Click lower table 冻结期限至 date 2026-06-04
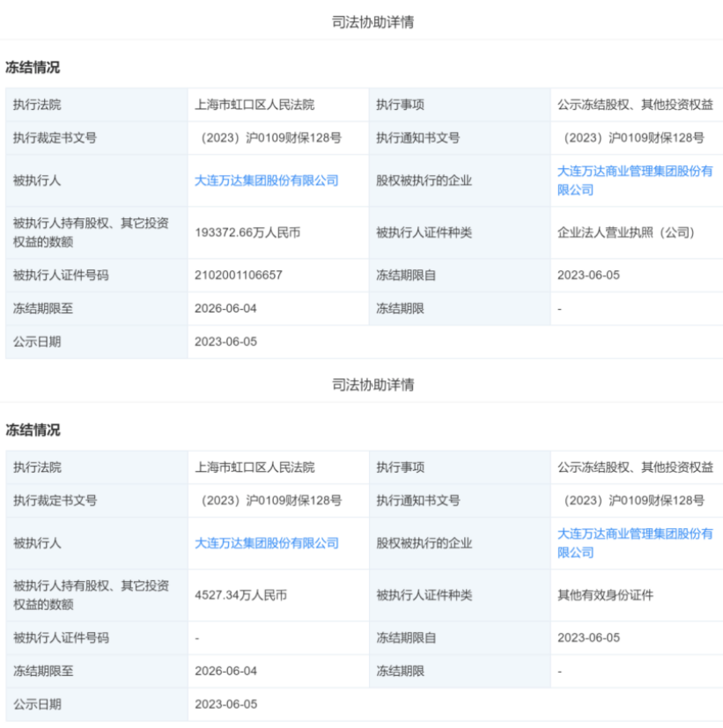The image size is (723, 728). coord(225,672)
